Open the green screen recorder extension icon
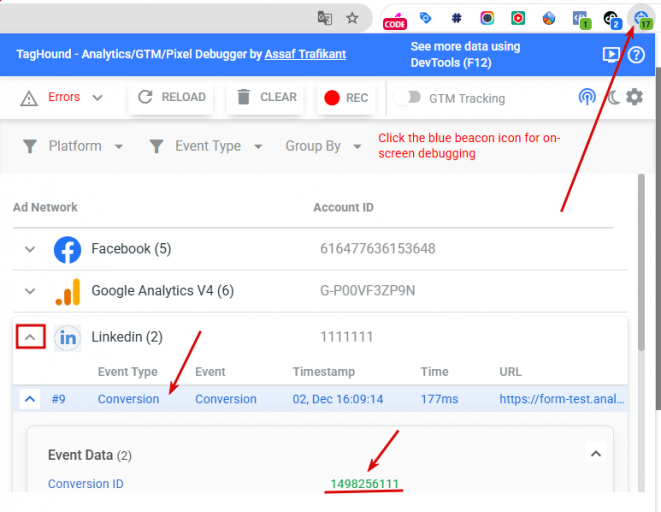661x512 pixels. click(518, 18)
